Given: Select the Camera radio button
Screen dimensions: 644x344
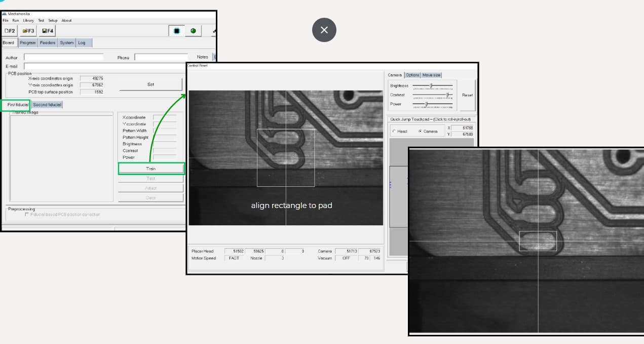Looking at the screenshot, I should [x=420, y=131].
